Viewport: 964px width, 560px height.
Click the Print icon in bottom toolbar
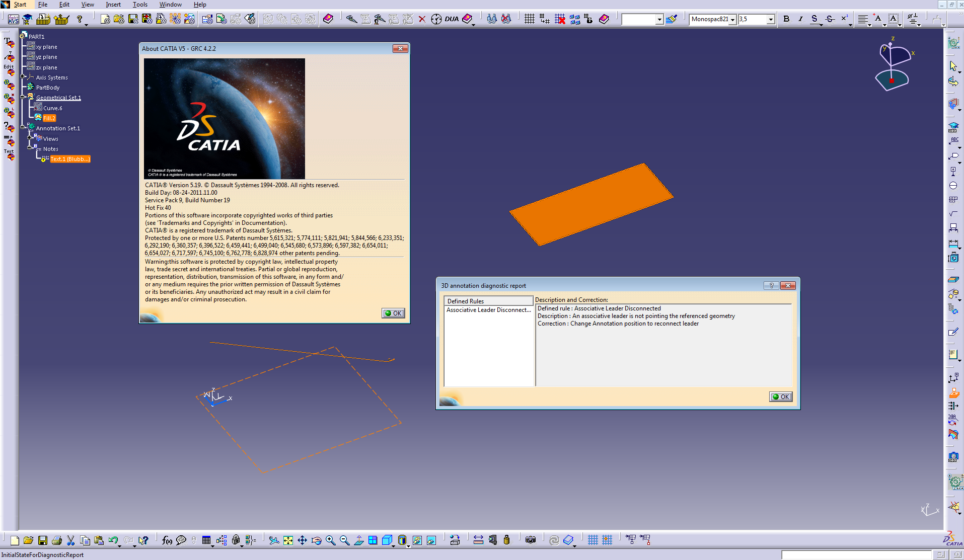(x=57, y=540)
